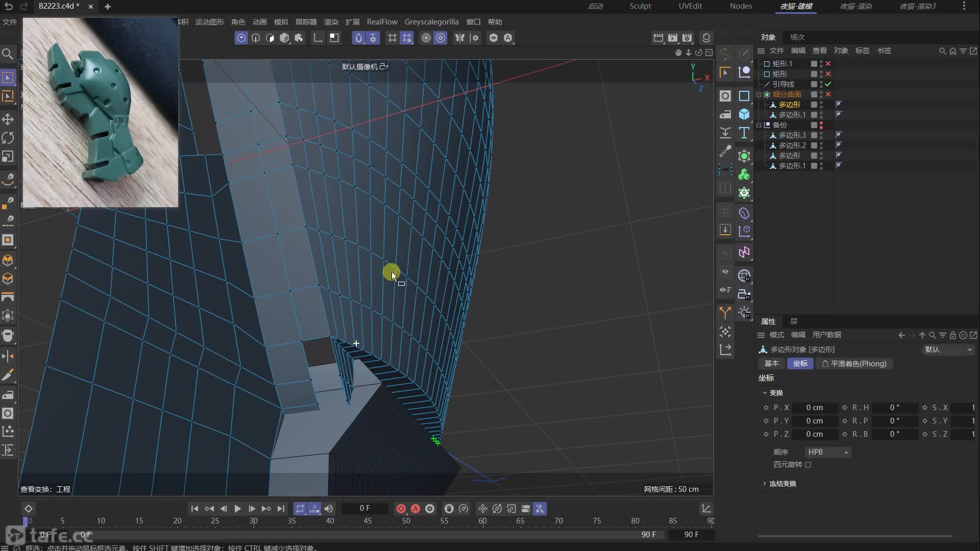This screenshot has height=551, width=980.
Task: Click the Record active objects button
Action: [401, 509]
